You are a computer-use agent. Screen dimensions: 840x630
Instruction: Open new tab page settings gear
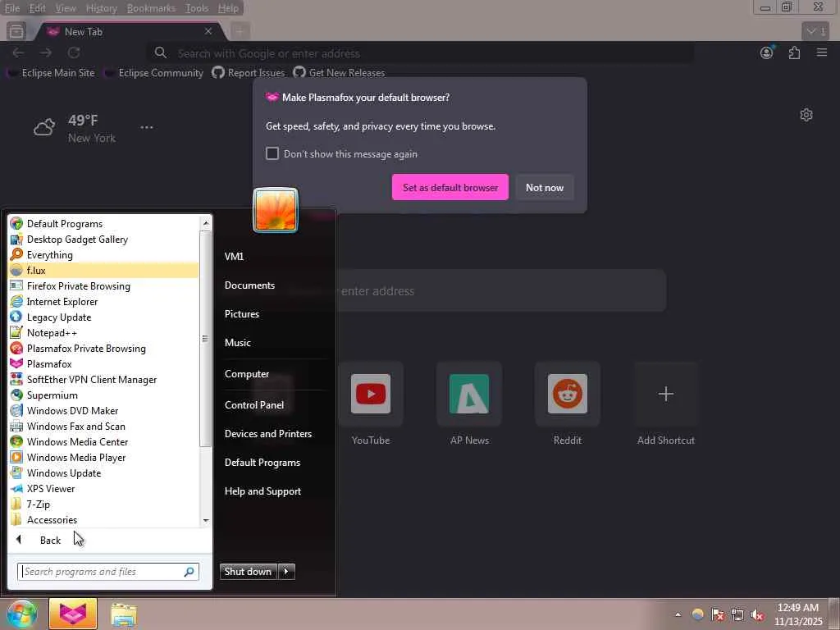(x=806, y=115)
